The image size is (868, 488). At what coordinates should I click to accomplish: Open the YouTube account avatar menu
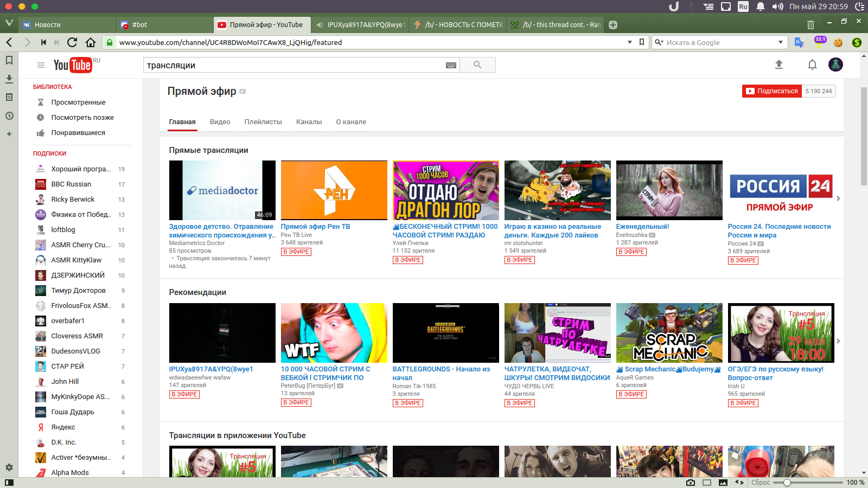(x=835, y=65)
